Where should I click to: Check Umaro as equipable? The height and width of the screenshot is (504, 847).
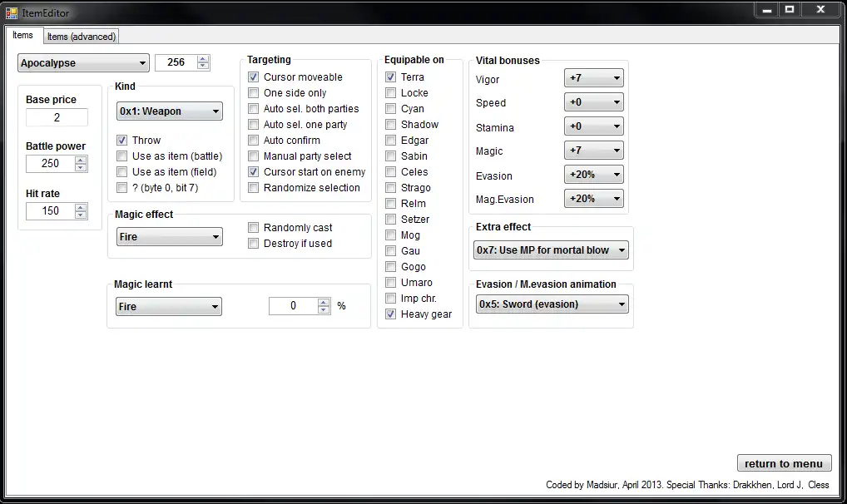click(390, 283)
